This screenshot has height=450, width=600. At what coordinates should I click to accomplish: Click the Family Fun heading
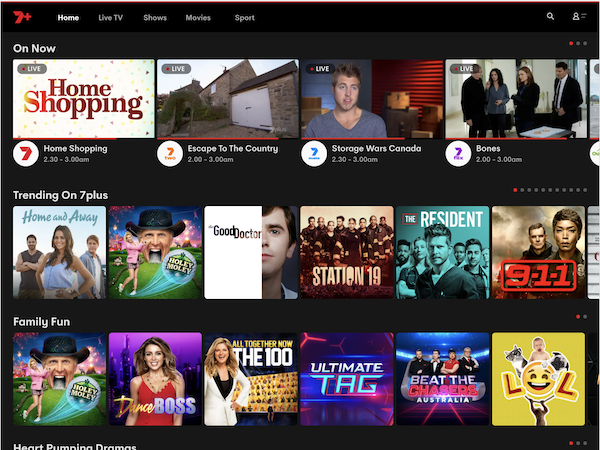[41, 322]
